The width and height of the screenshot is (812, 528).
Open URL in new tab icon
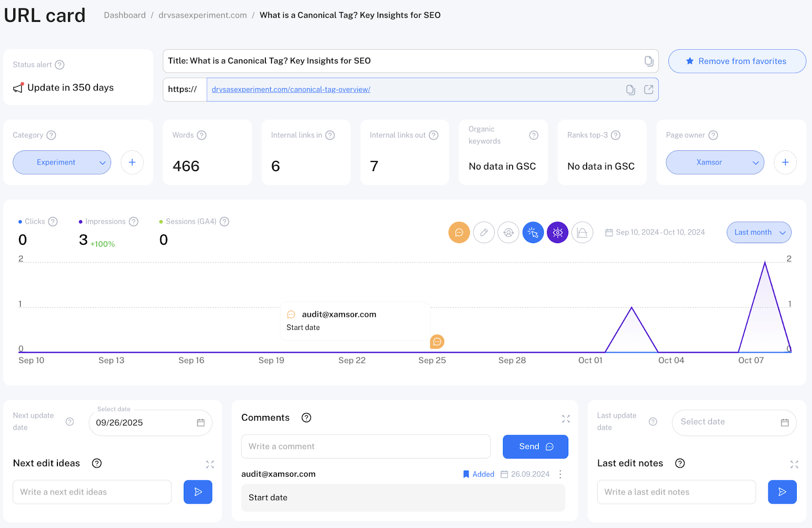649,90
